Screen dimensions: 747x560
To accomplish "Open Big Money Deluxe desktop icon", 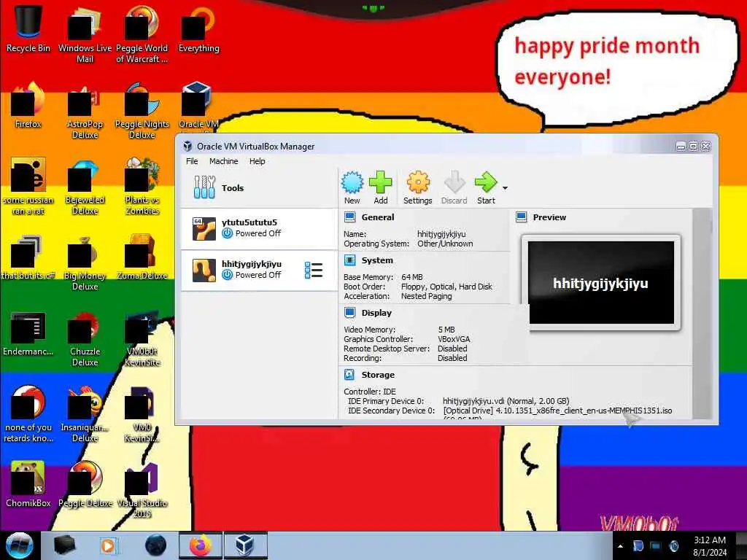I will click(x=85, y=262).
